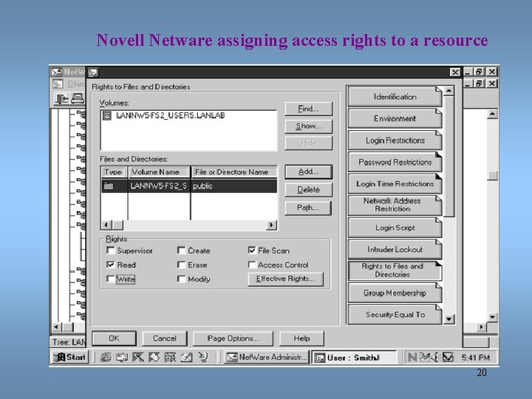Screen dimensions: 532x399
Task: Uncheck the Read right
Action: [x=110, y=265]
